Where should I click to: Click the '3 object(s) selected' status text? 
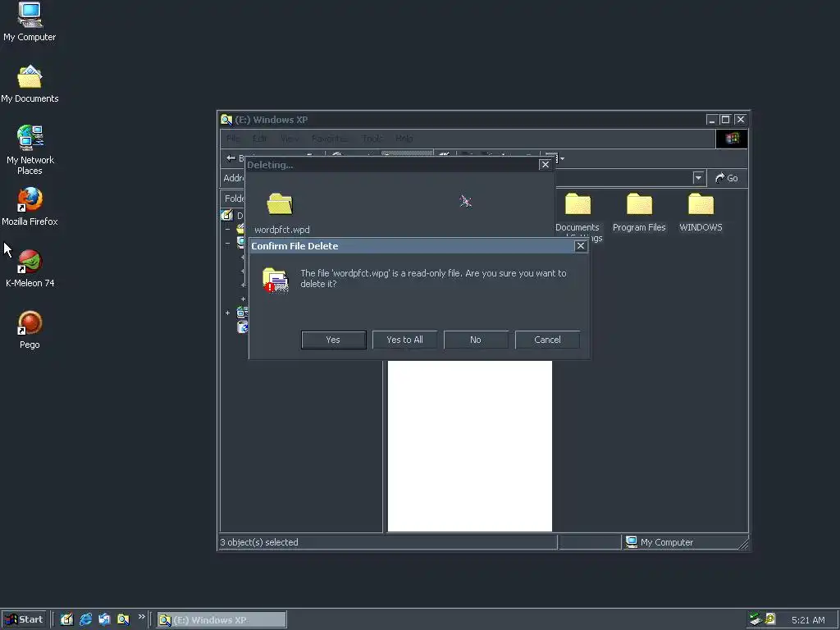(258, 542)
